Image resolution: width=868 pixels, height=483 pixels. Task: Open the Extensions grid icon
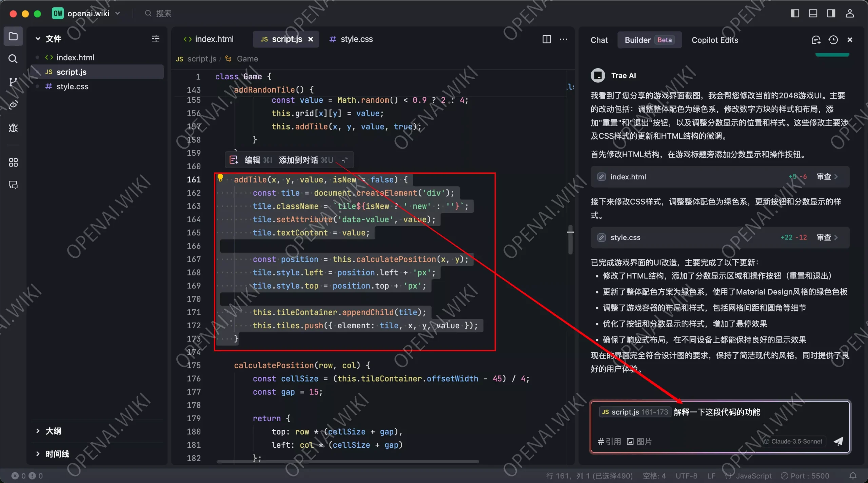[13, 162]
